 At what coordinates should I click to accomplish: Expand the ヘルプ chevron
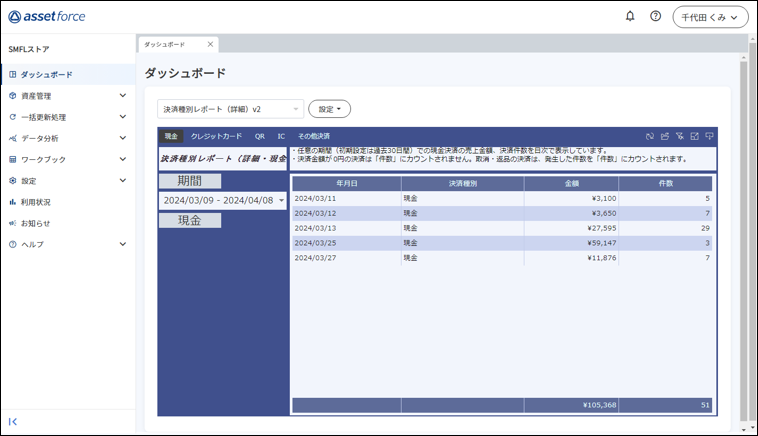click(123, 245)
